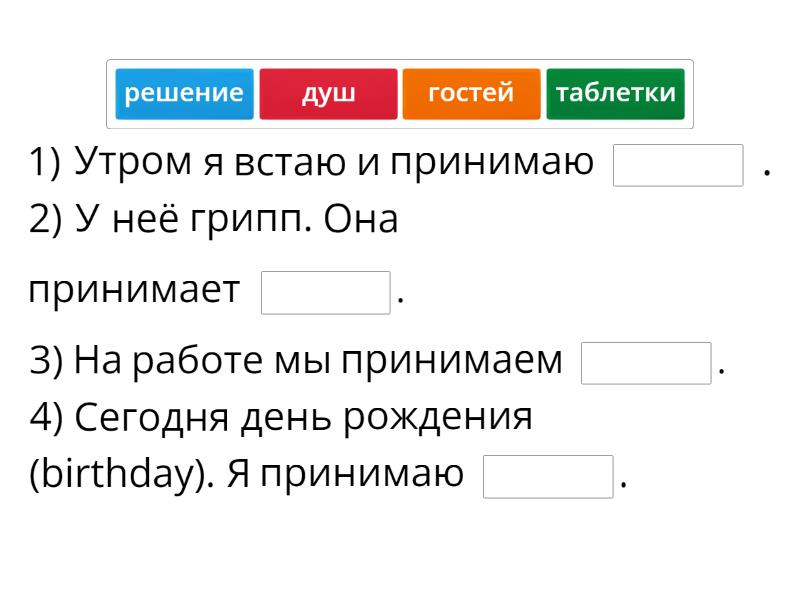Viewport: 800px width, 600px height.
Task: Select the blue 'решение' word tile
Action: 184,94
